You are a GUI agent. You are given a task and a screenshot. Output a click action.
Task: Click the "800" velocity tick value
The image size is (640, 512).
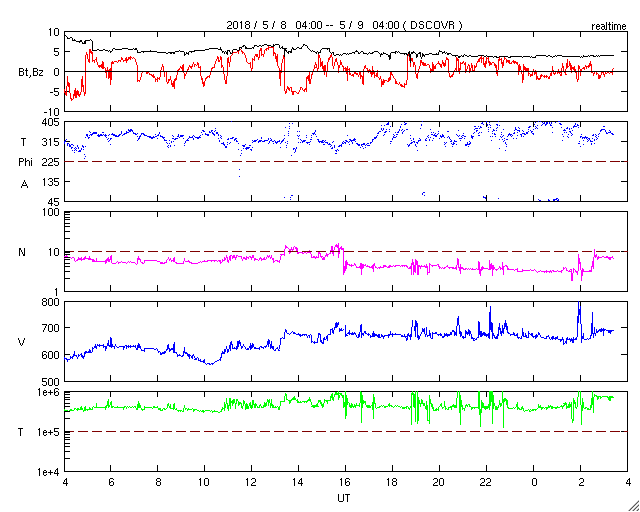tap(51, 302)
